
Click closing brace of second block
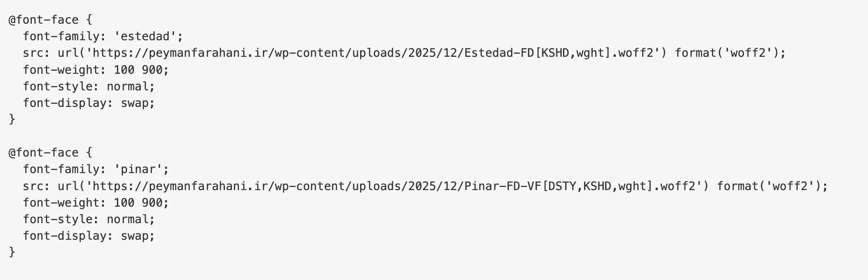point(12,252)
